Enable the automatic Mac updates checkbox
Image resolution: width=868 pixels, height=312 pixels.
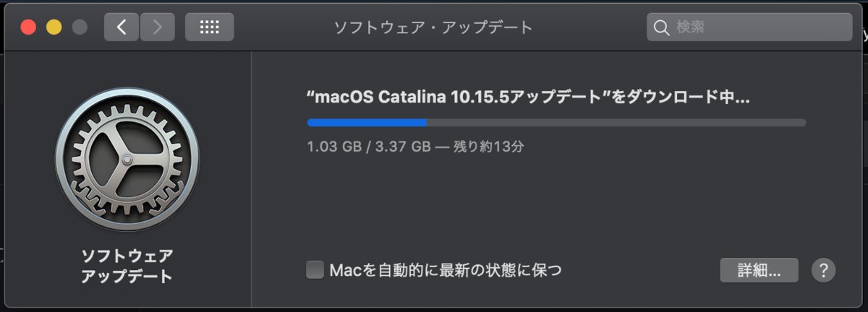coord(315,270)
